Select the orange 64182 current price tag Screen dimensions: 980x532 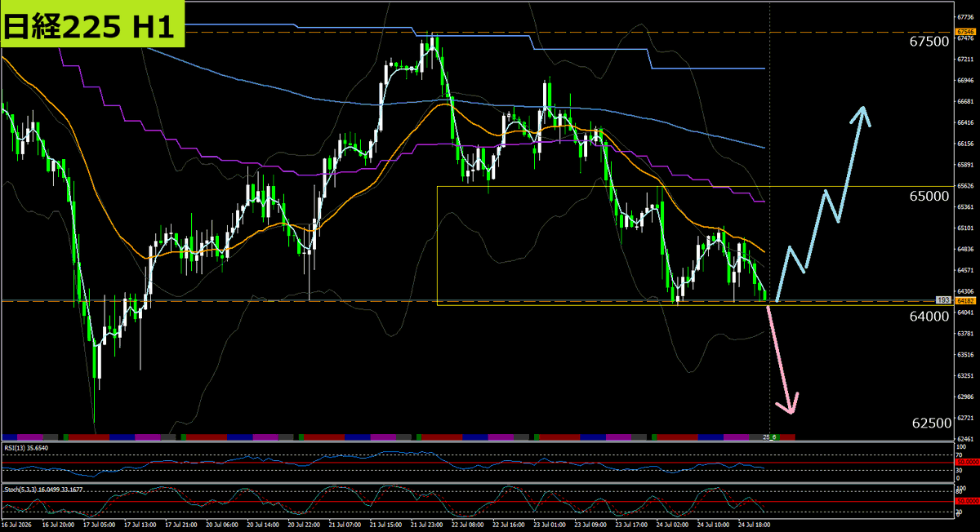pyautogui.click(x=964, y=301)
